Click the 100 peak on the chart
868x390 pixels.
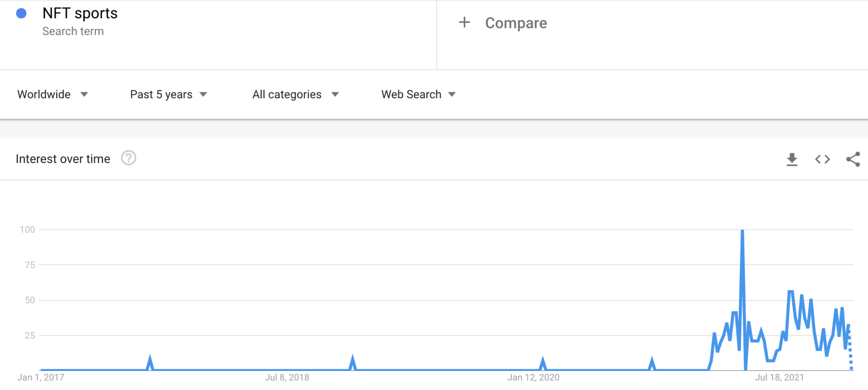742,231
